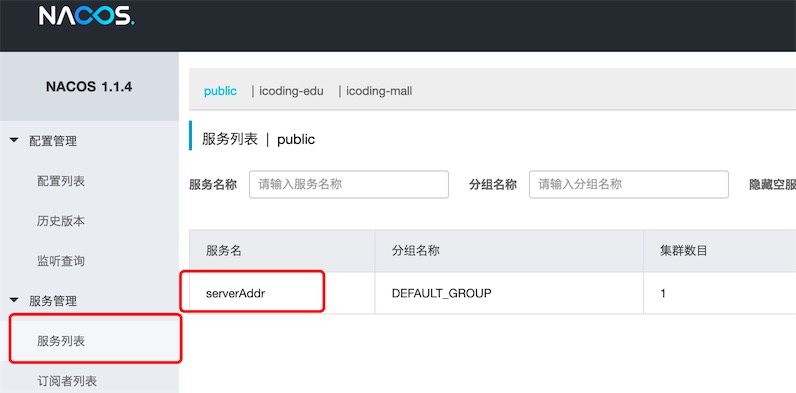Viewport: 796px width, 393px height.
Task: Open 配置列表 in sidebar
Action: point(61,181)
